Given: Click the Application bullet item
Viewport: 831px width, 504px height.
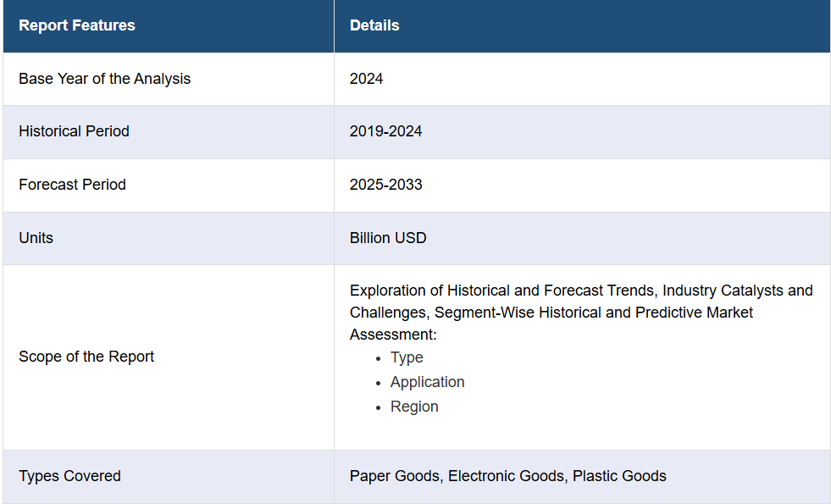Looking at the screenshot, I should click(427, 382).
